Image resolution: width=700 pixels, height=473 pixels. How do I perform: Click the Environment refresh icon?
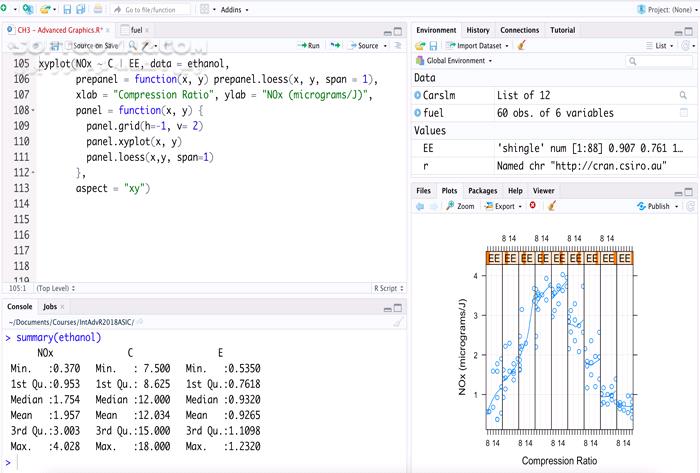[x=686, y=46]
